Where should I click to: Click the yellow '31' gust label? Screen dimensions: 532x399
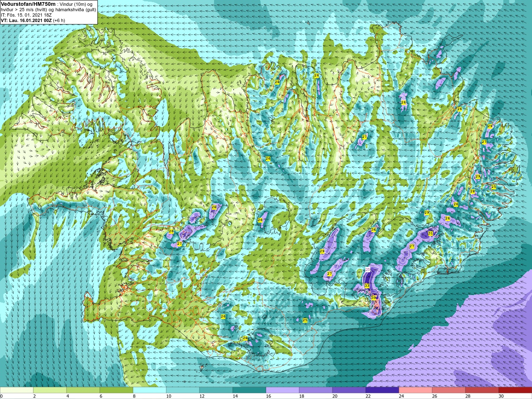click(431, 234)
